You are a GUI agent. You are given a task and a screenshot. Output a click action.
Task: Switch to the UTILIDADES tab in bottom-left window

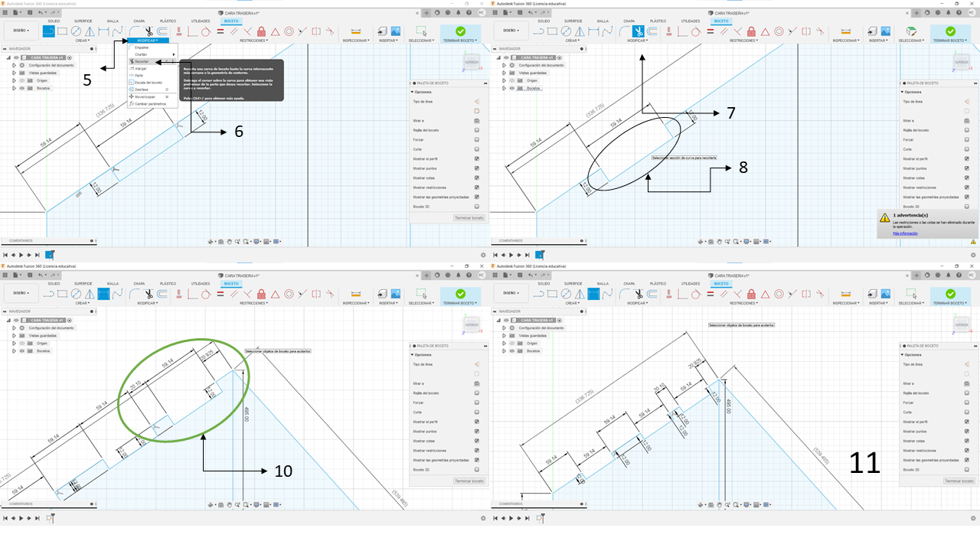pyautogui.click(x=200, y=283)
